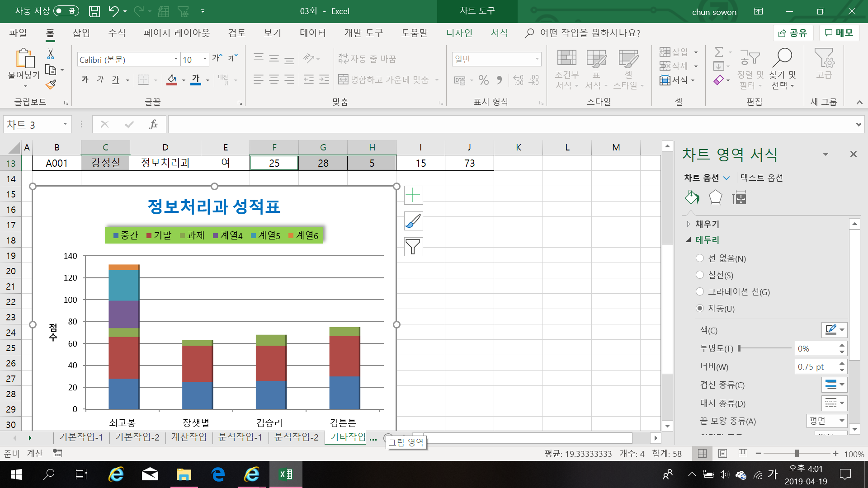The image size is (868, 488).
Task: Open chart filters funnel button
Action: click(x=413, y=247)
